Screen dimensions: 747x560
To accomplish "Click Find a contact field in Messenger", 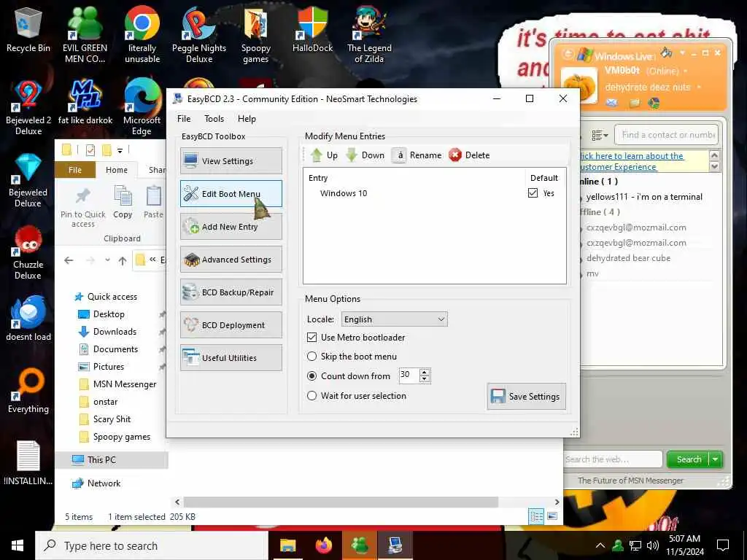I will click(x=667, y=135).
